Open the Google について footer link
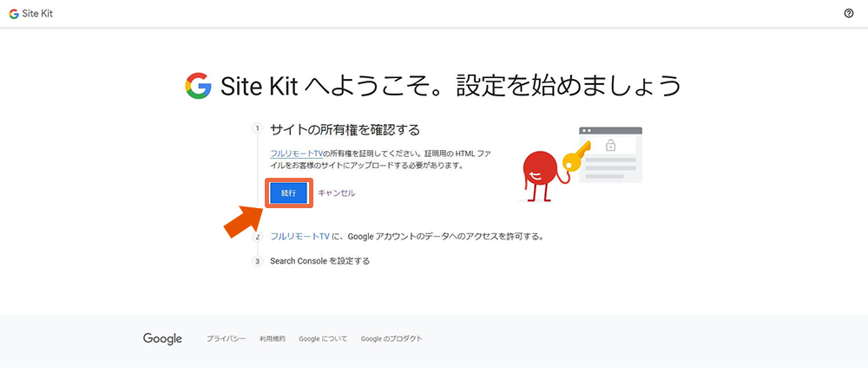868x386 pixels. click(323, 338)
